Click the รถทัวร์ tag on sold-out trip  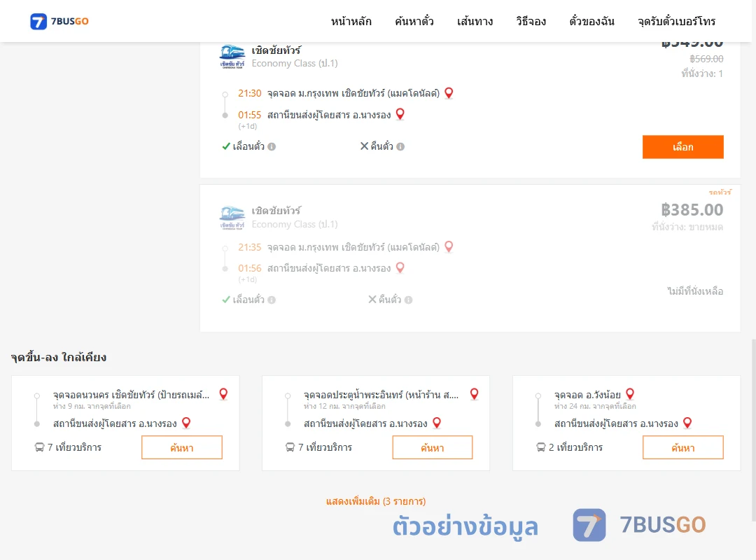(x=720, y=192)
